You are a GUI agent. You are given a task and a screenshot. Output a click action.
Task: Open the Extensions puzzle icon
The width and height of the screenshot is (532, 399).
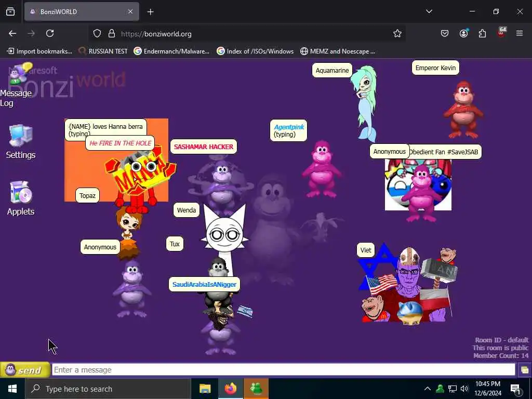pos(482,33)
